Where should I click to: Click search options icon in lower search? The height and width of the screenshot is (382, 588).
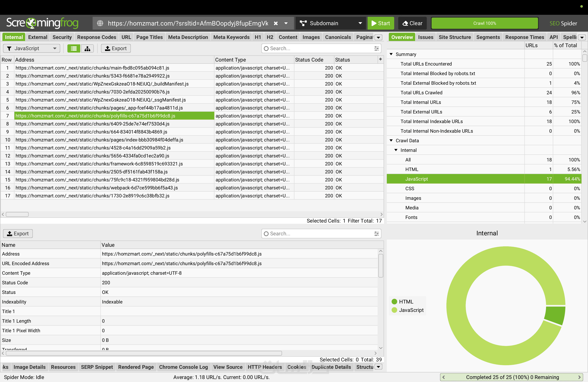376,233
